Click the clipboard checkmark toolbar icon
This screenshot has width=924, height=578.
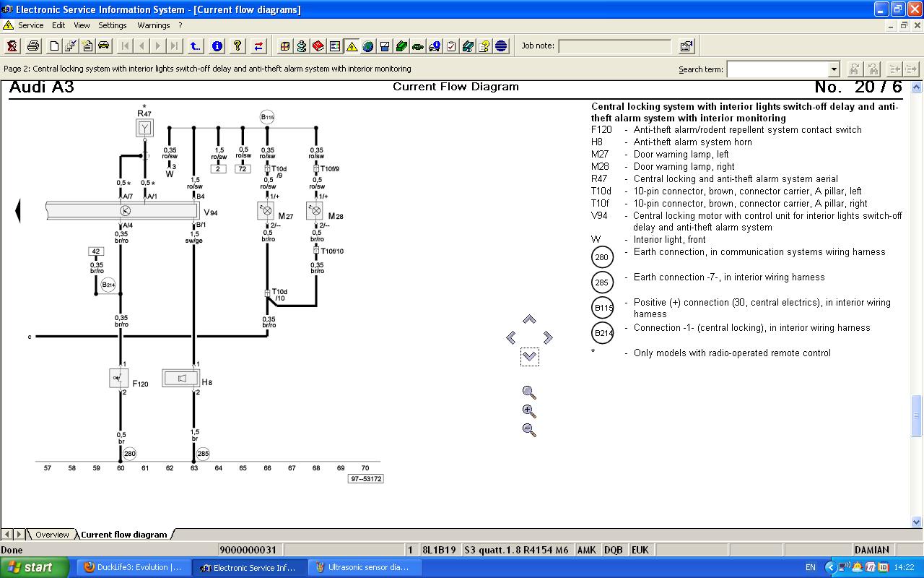point(451,46)
